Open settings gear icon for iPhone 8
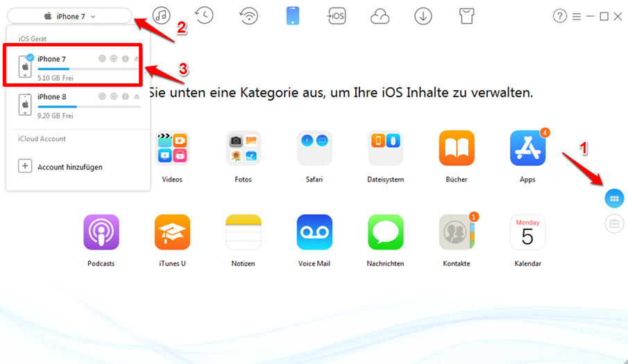The image size is (628, 364). (102, 96)
